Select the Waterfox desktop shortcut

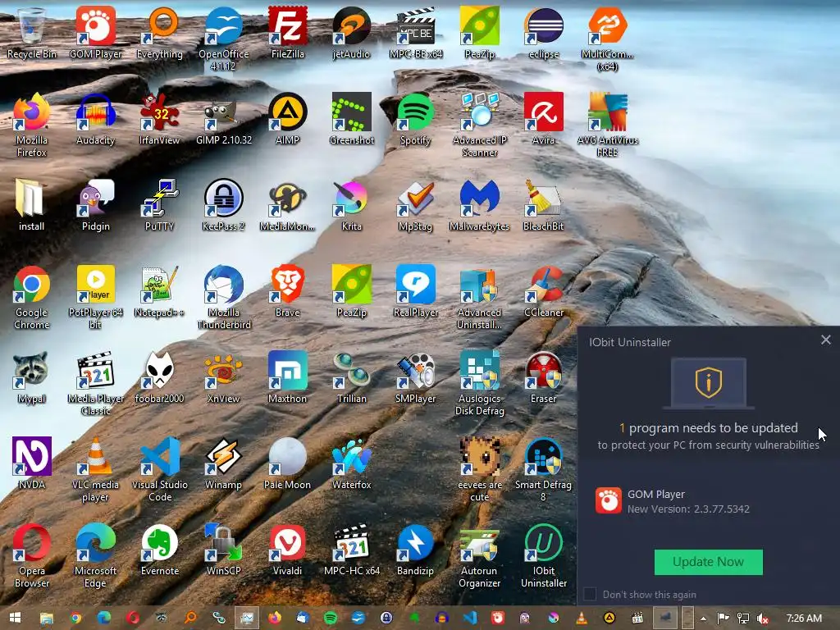351,463
